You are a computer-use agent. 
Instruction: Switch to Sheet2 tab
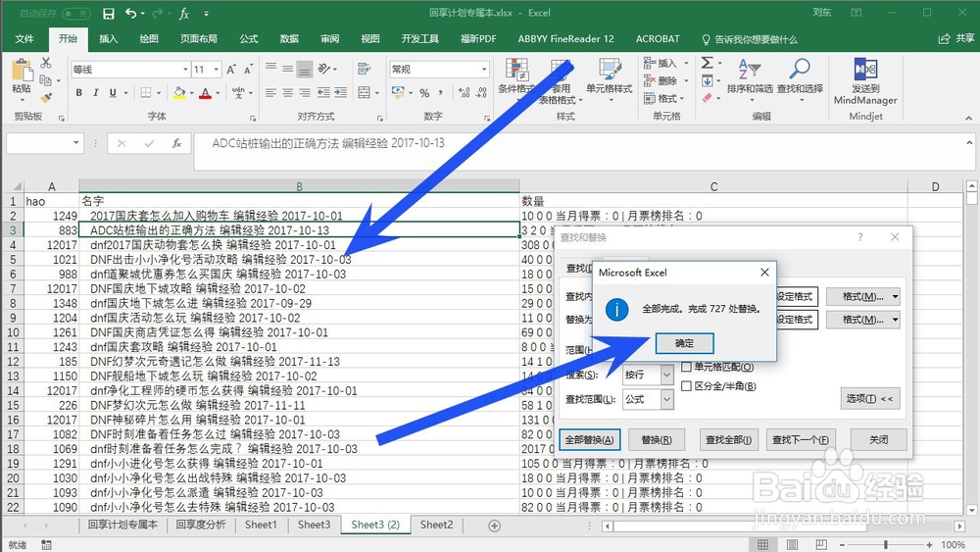[436, 525]
